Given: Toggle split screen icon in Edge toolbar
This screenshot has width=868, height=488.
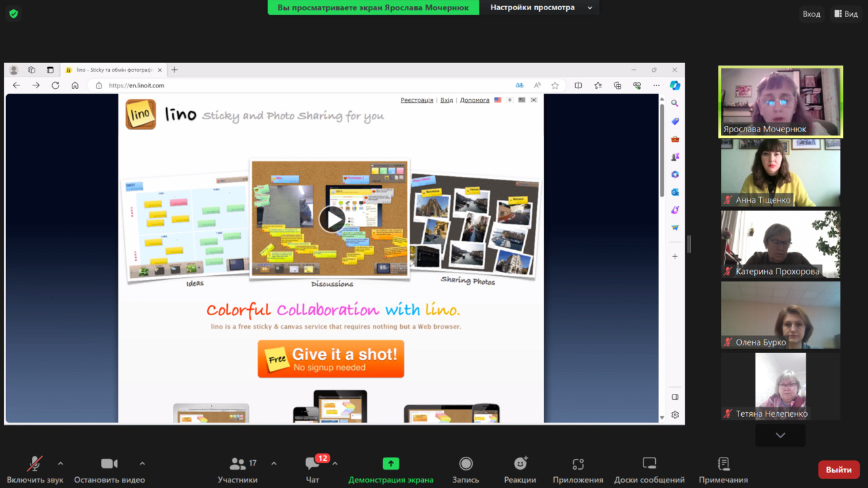Looking at the screenshot, I should pyautogui.click(x=578, y=85).
